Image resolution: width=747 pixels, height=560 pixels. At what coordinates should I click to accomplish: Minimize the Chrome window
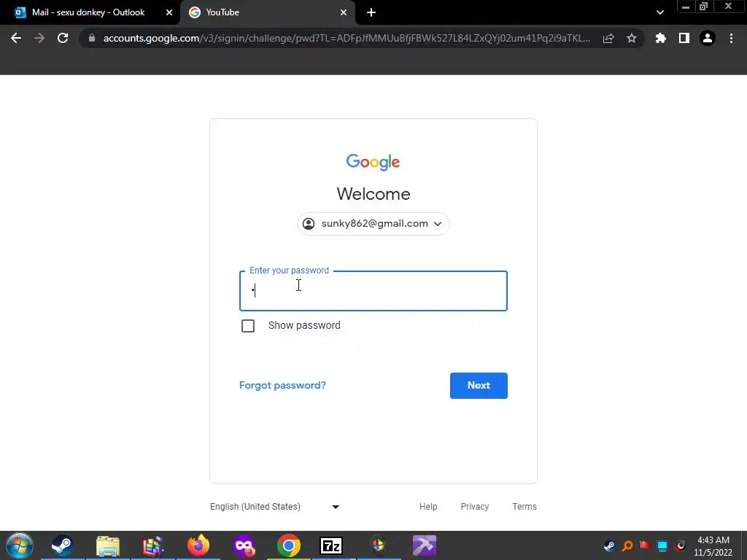click(686, 6)
